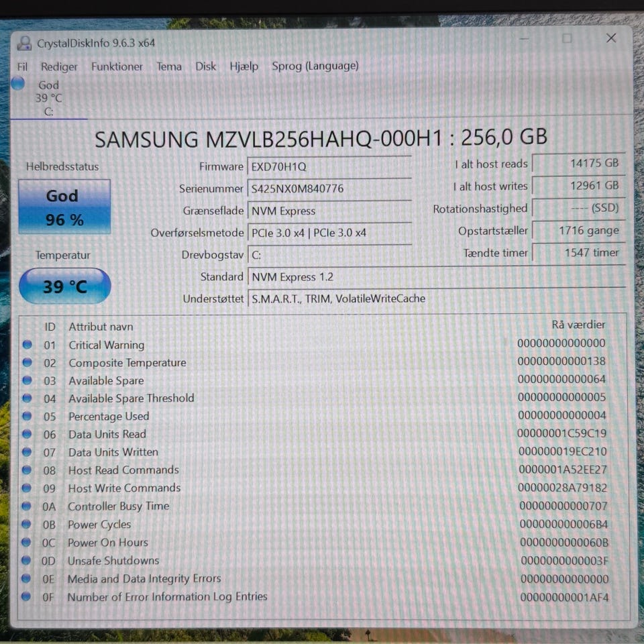Open the Tema menu
Viewport: 644px width, 644px height.
click(x=169, y=66)
